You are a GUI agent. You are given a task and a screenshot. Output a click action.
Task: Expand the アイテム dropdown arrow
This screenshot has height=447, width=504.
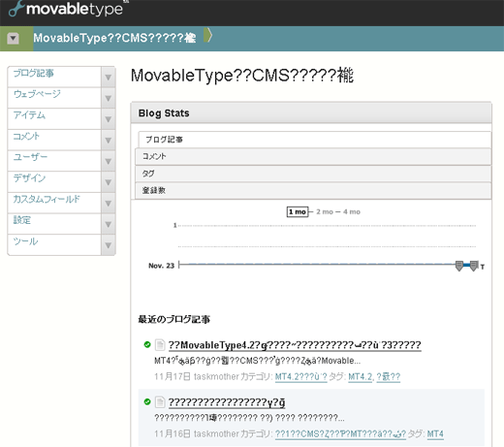point(109,119)
